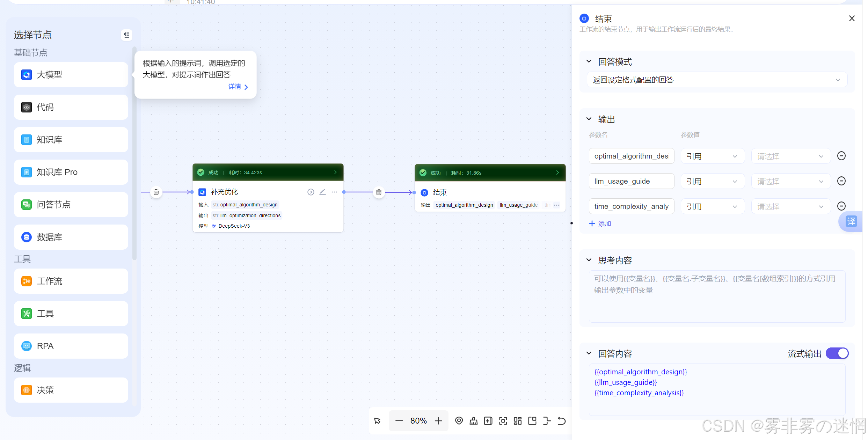
Task: Click 添加 to add output parameter
Action: point(600,223)
